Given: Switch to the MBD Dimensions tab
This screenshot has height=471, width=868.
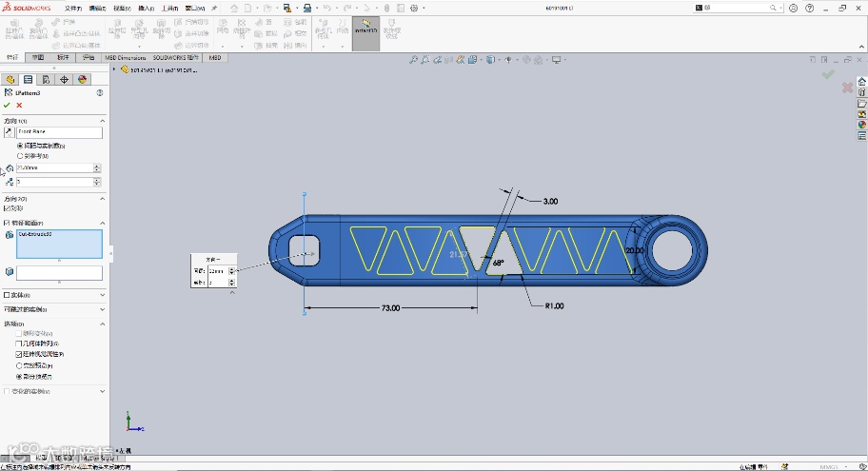Looking at the screenshot, I should (125, 57).
